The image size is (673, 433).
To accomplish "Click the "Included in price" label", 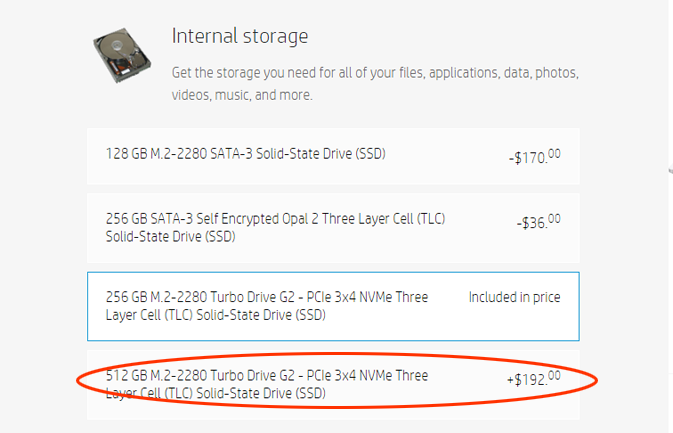I will point(514,297).
